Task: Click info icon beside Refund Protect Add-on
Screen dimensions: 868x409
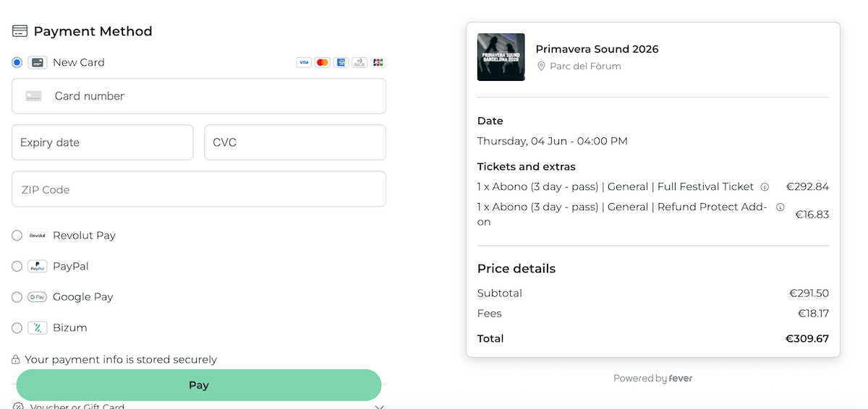Action: coord(780,207)
